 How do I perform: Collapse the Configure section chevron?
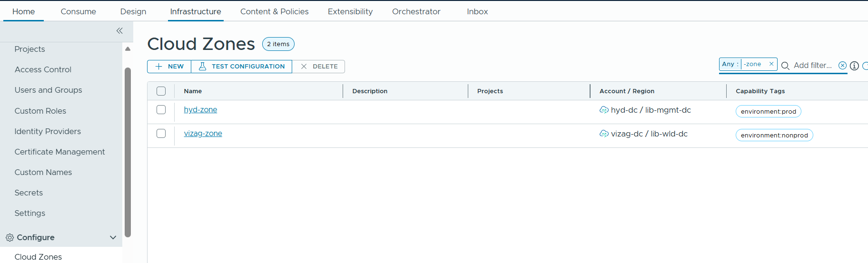(113, 237)
